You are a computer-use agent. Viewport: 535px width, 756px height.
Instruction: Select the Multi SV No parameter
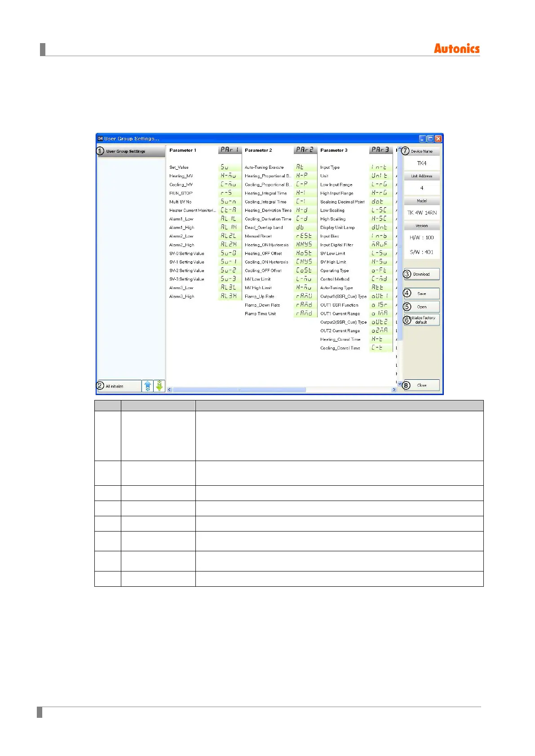pyautogui.click(x=180, y=202)
